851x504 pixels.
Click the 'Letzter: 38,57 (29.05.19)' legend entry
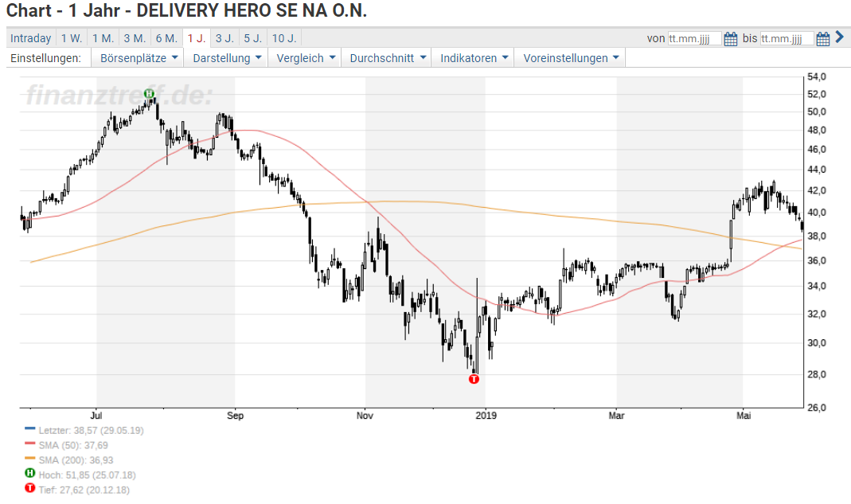click(x=92, y=431)
